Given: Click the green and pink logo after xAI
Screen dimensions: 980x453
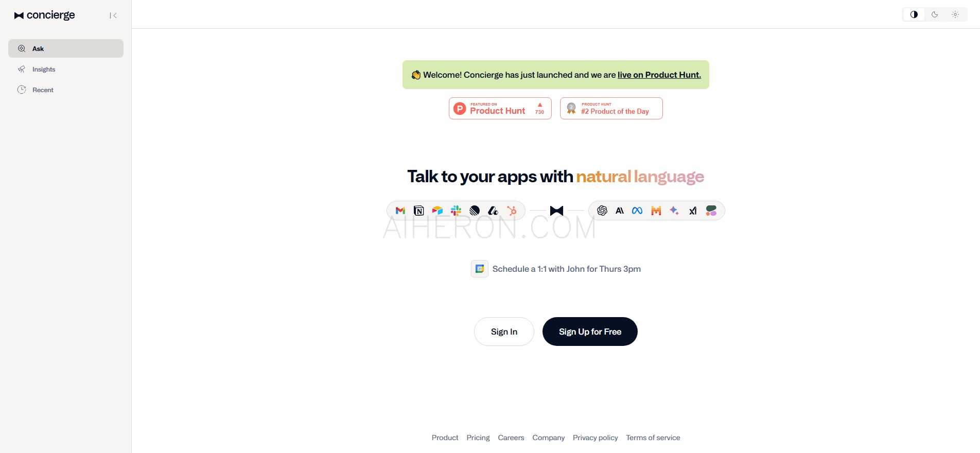Looking at the screenshot, I should [711, 211].
